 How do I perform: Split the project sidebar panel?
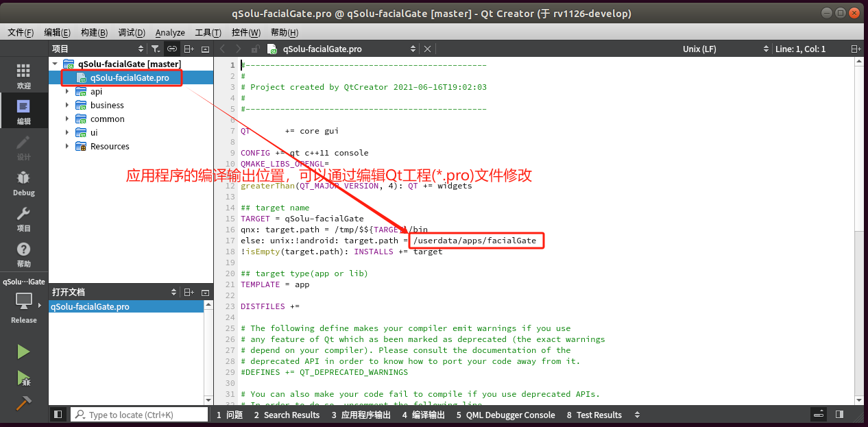(189, 49)
